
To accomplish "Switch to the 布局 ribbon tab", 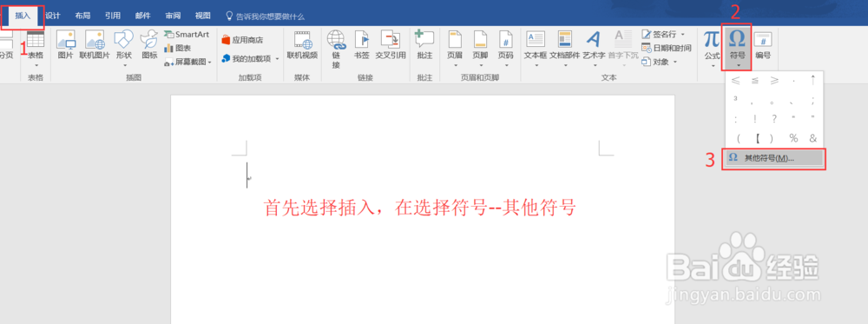I will tap(82, 16).
